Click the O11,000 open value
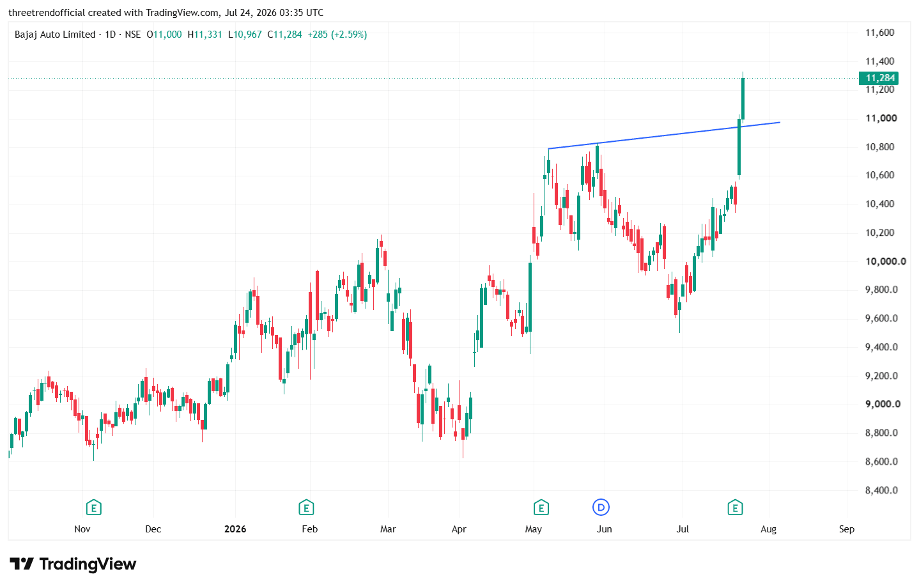The width and height of the screenshot is (919, 588). coord(164,35)
